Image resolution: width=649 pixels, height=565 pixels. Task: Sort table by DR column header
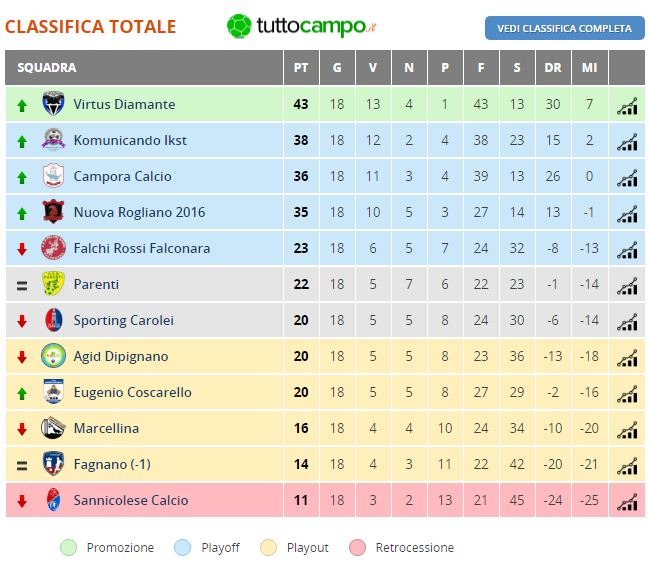(553, 67)
